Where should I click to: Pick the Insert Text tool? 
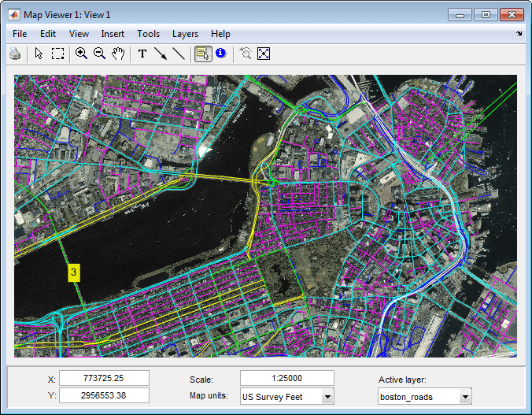coord(142,54)
